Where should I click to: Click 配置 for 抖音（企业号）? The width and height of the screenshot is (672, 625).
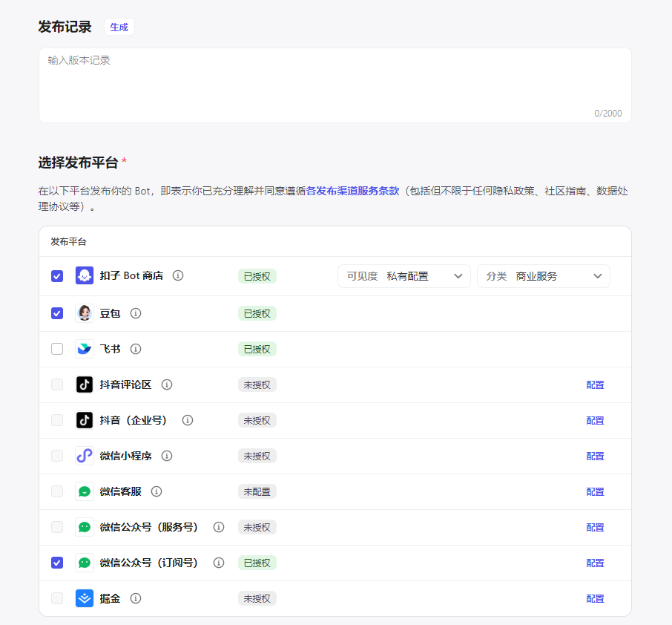click(x=595, y=420)
